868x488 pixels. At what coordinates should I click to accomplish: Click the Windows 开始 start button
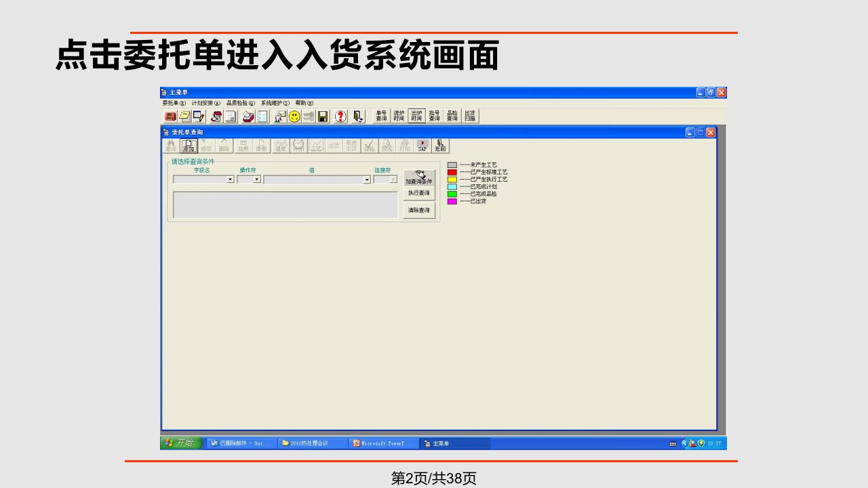click(180, 443)
